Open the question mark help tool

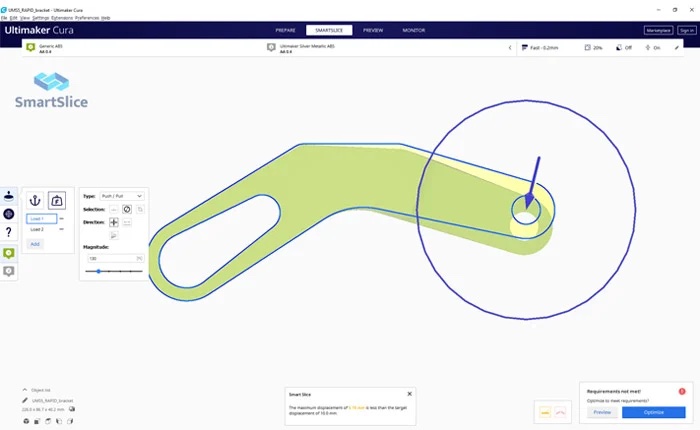tap(8, 232)
